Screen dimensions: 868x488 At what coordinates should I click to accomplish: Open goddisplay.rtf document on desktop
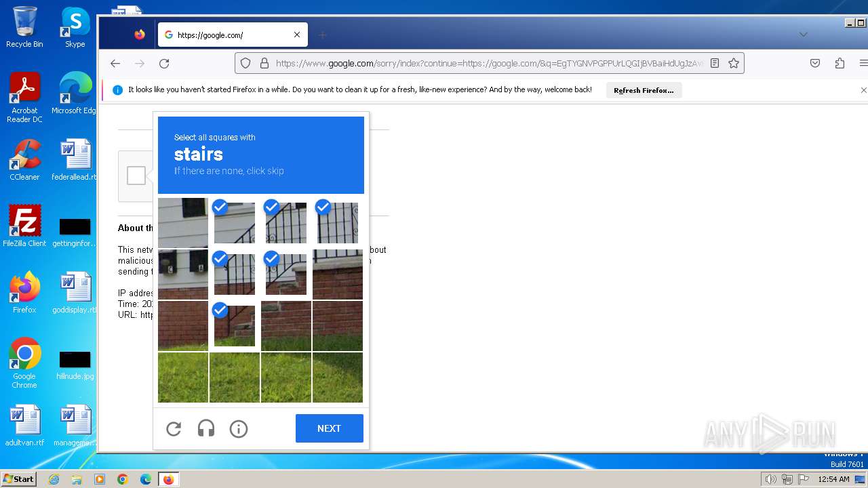(75, 293)
